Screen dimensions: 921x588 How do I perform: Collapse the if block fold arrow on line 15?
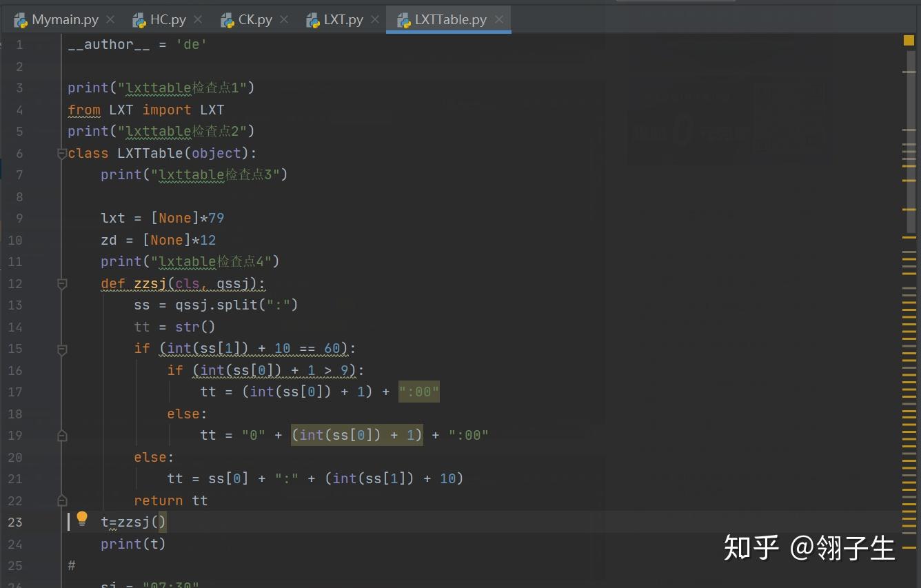(61, 348)
